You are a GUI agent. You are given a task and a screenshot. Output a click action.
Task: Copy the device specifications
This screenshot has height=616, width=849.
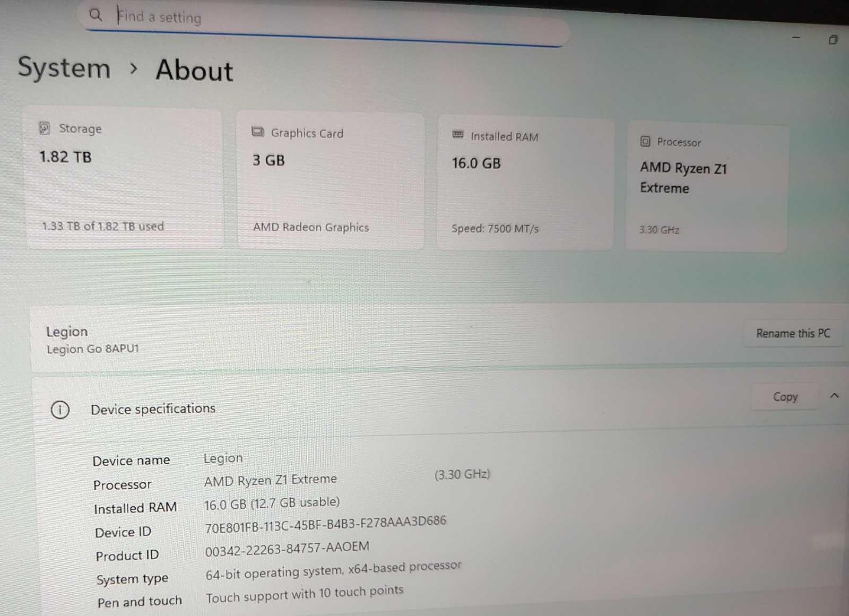[785, 396]
